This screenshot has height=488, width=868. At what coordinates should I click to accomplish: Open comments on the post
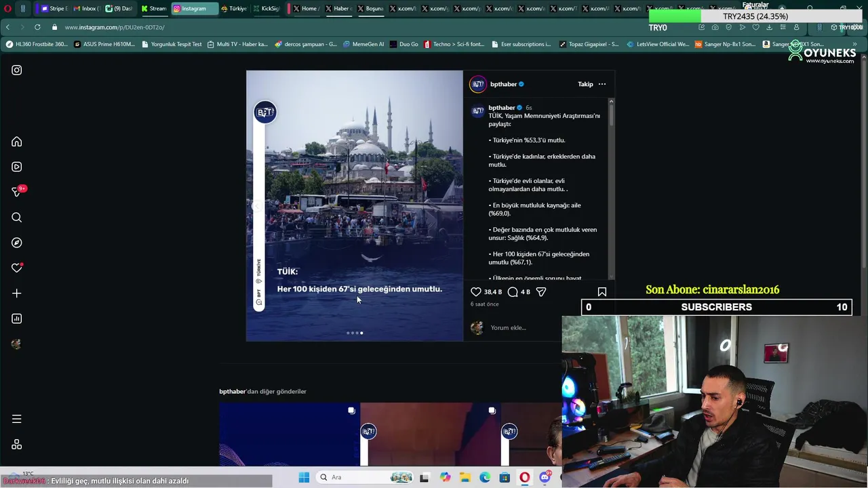pyautogui.click(x=513, y=291)
